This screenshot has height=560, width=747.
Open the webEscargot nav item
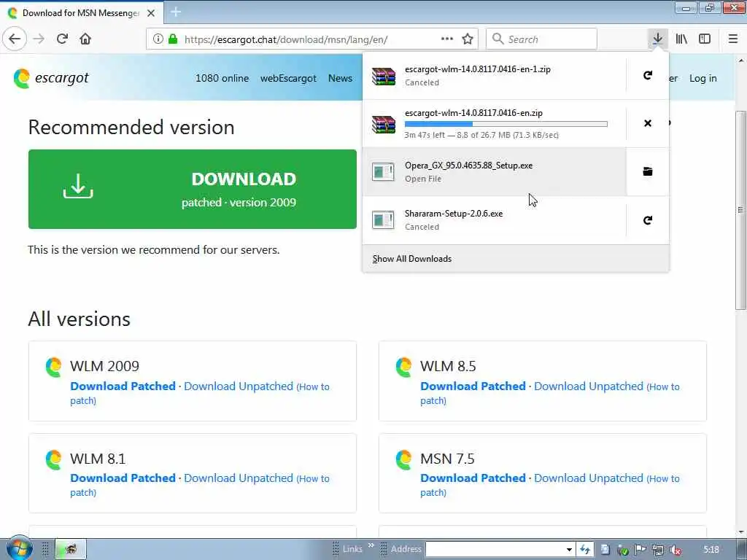[x=288, y=78]
